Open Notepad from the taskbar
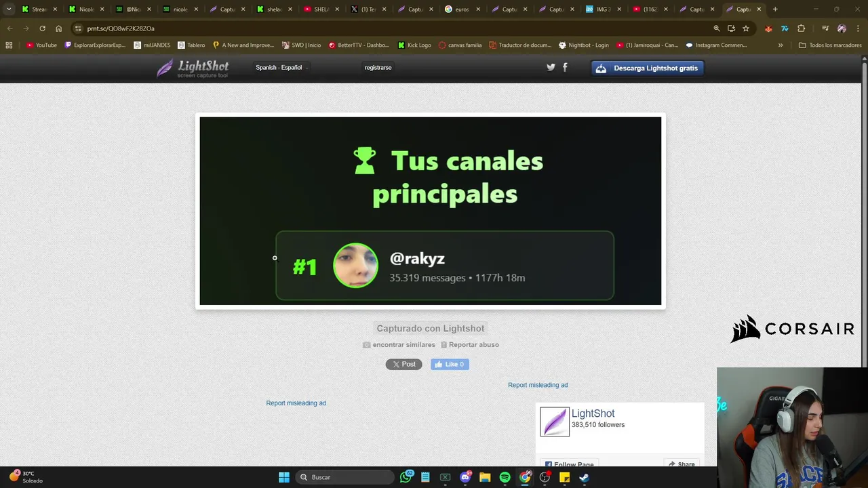The width and height of the screenshot is (868, 488). [425, 477]
